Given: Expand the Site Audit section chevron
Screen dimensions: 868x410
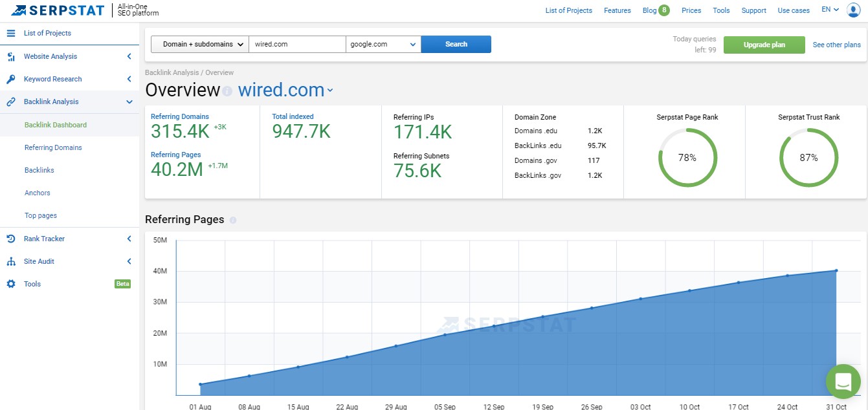Looking at the screenshot, I should [129, 261].
